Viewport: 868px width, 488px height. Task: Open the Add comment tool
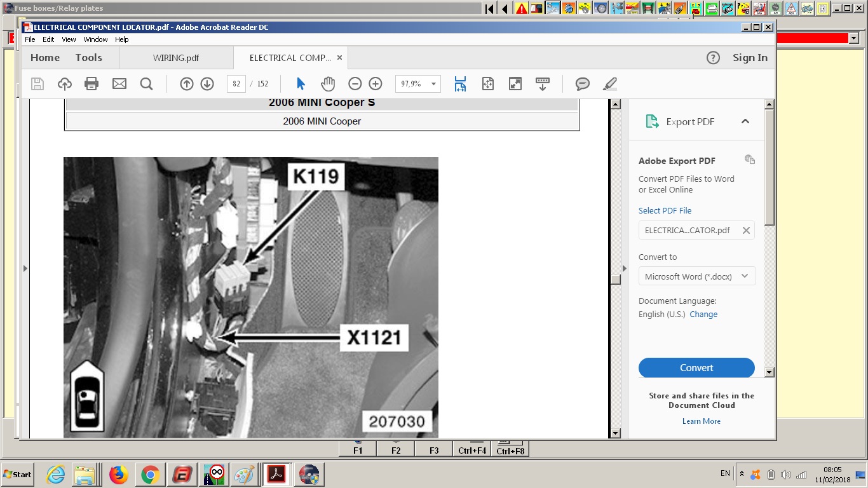(x=582, y=84)
